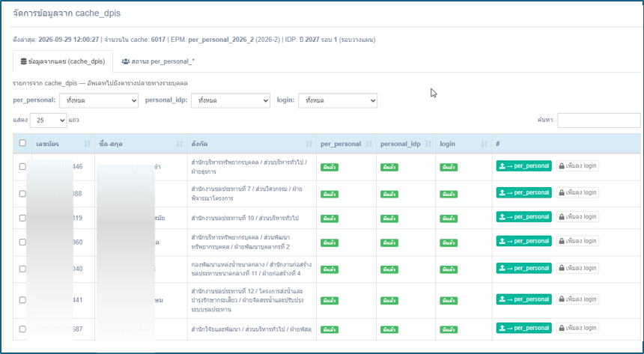This screenshot has width=644, height=354.
Task: Click เพิ่มลง login for สำนักวิจัยและพัฒนา row
Action: point(577,328)
